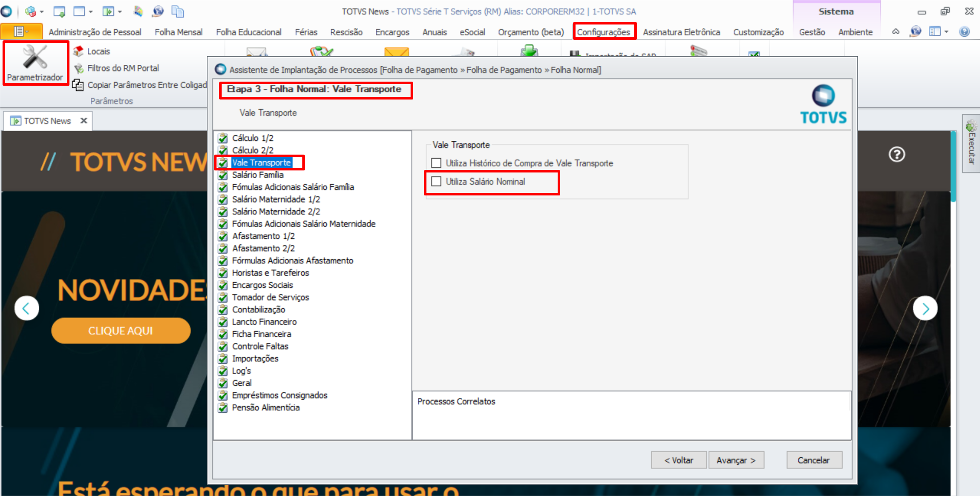Select the Vale Transporte step in the list
The image size is (980, 496).
click(x=261, y=163)
